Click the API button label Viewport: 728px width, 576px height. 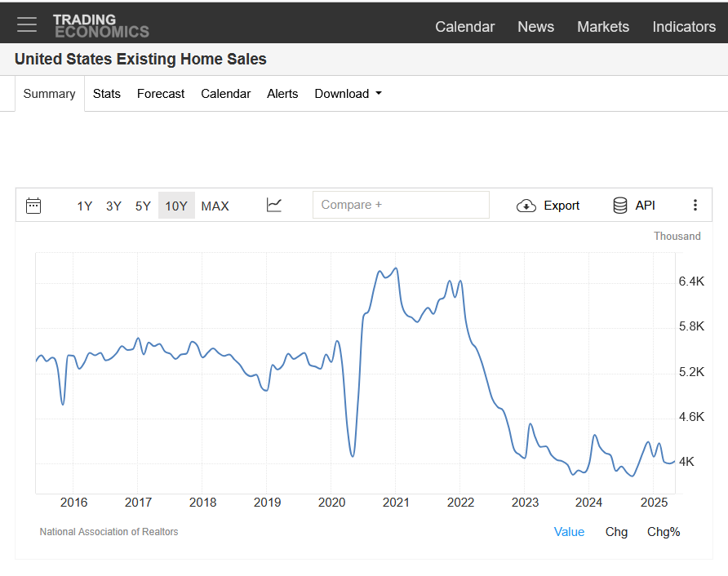click(645, 205)
